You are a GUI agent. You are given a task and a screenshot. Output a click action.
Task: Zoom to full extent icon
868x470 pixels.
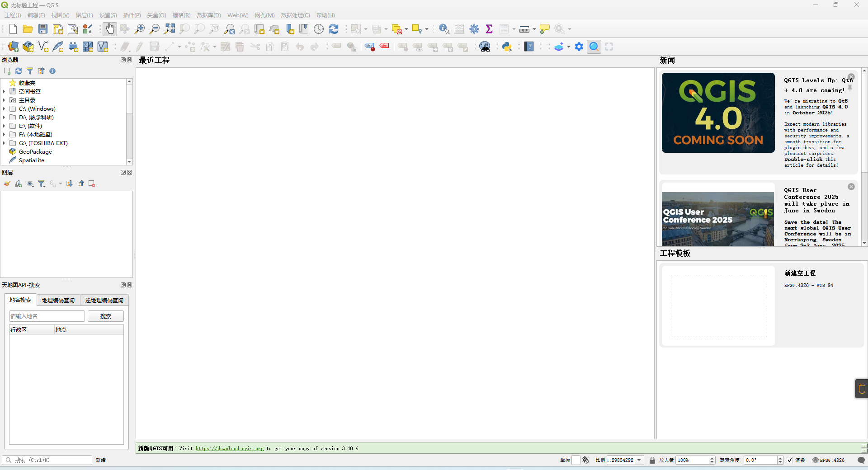click(x=170, y=29)
